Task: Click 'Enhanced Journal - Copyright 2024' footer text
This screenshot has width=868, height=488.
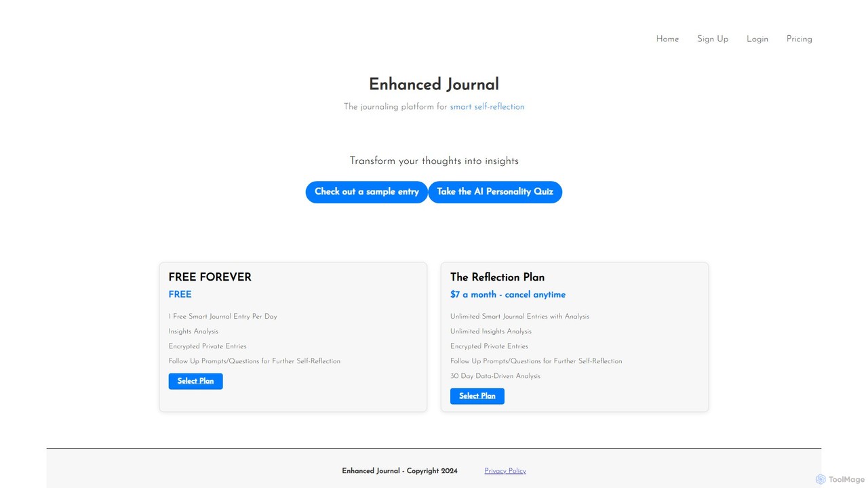Action: (x=399, y=471)
